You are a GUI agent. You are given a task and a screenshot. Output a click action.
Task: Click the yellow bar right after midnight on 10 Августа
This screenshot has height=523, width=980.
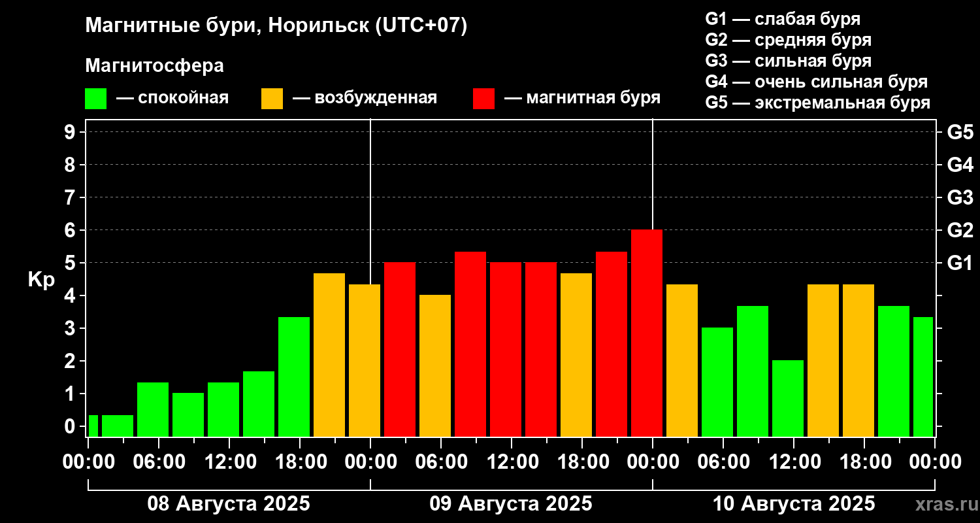click(682, 360)
